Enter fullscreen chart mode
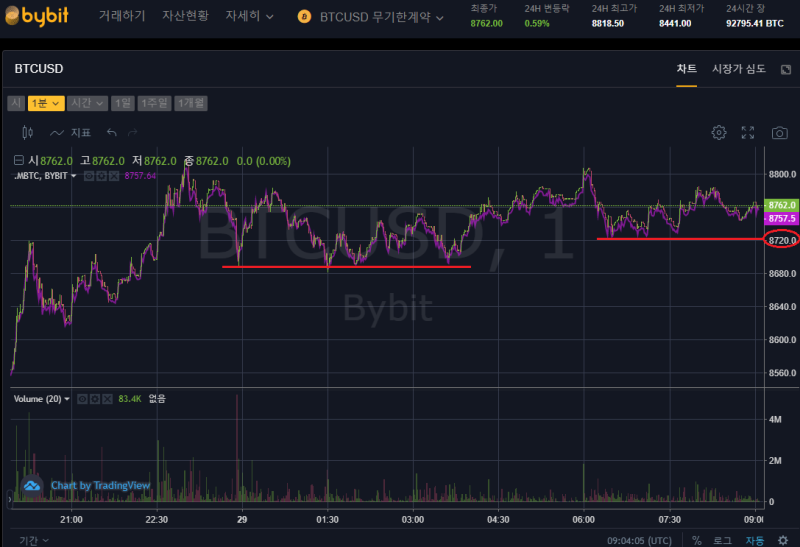 [748, 132]
